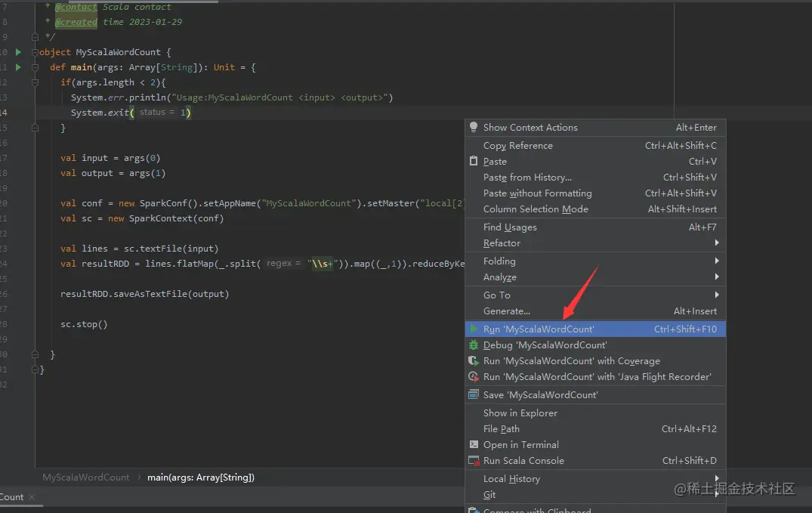Expand the Analyze submenu arrow
812x513 pixels.
(x=717, y=277)
